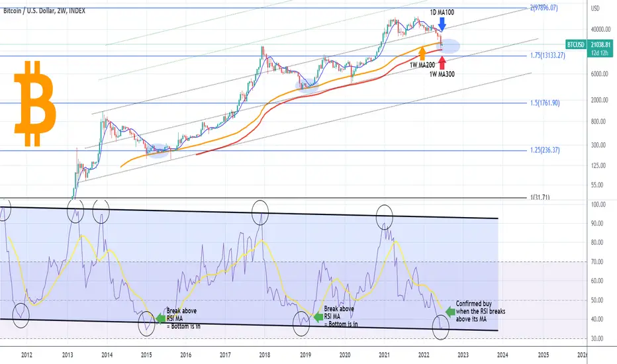Click the Confirmed buy when RSI breaks note
This screenshot has height=364, width=617.
click(481, 311)
